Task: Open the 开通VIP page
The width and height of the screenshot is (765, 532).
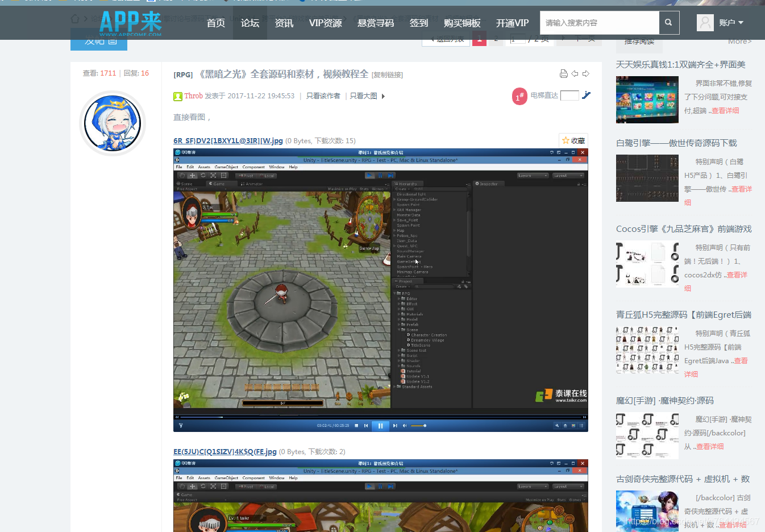Action: [x=512, y=23]
